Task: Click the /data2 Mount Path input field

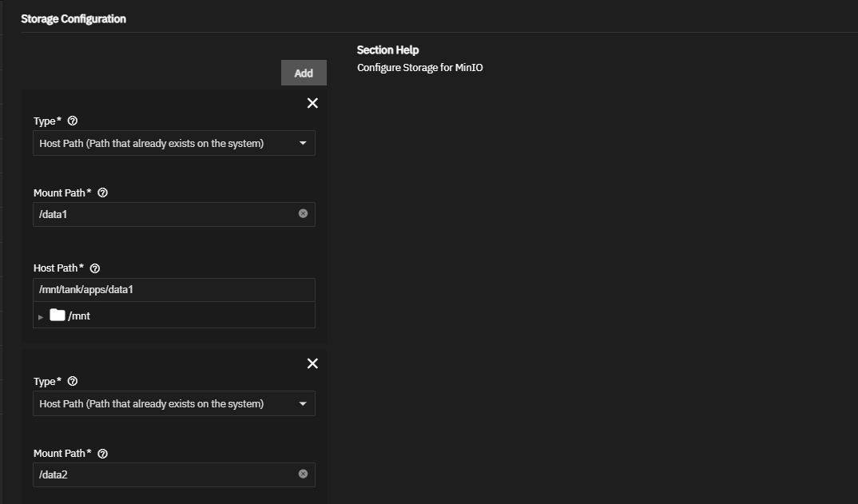Action: (x=164, y=474)
